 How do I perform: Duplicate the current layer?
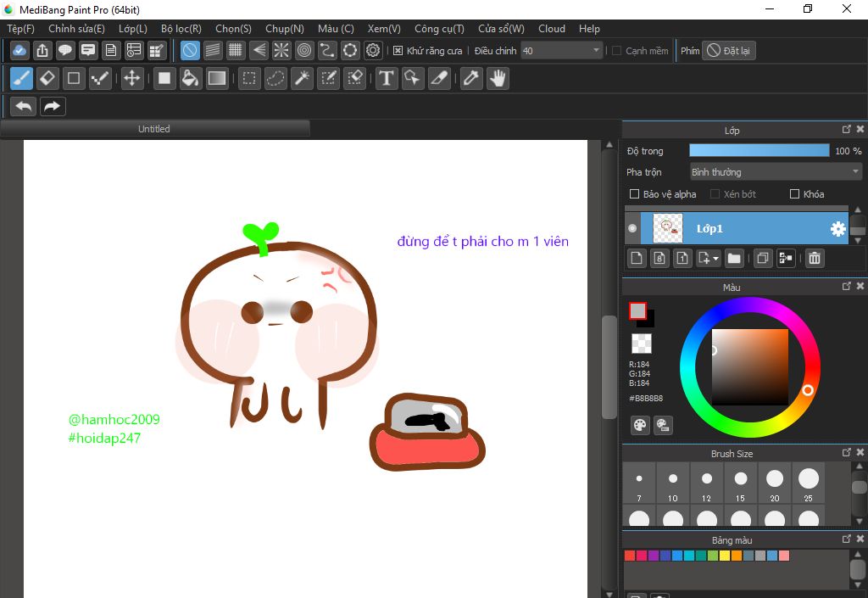click(763, 258)
